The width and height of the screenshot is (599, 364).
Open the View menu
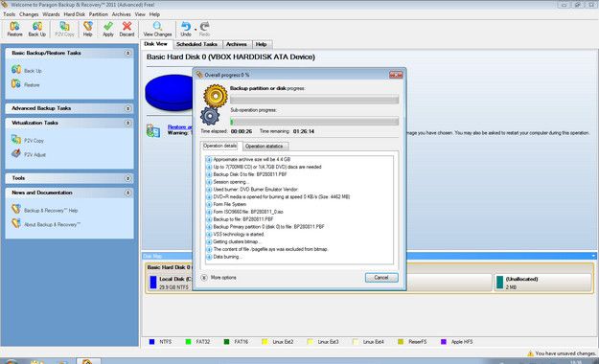click(140, 14)
